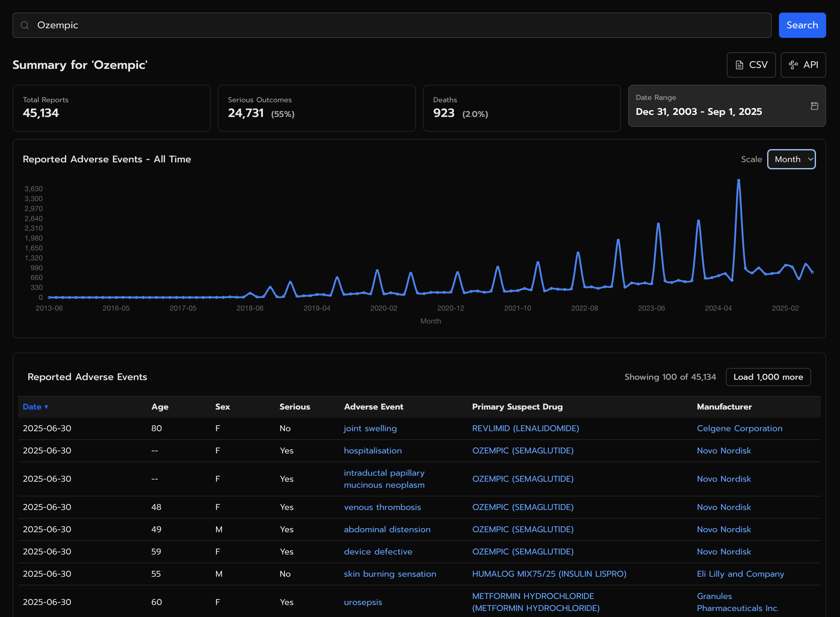Open the Date Range picker

click(x=726, y=106)
